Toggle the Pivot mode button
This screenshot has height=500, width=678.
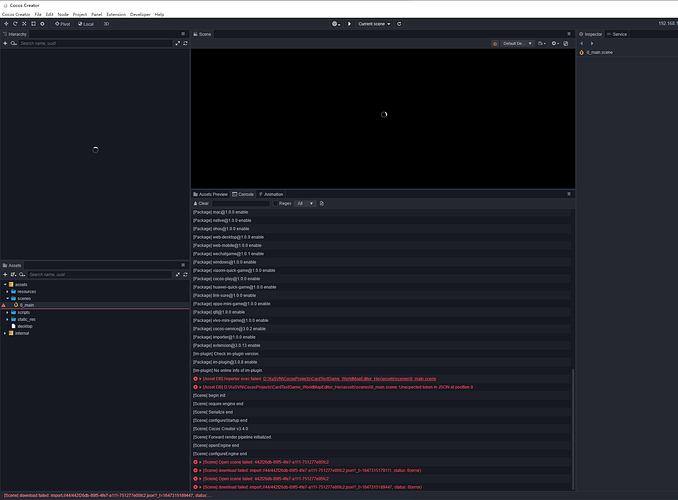(62, 23)
